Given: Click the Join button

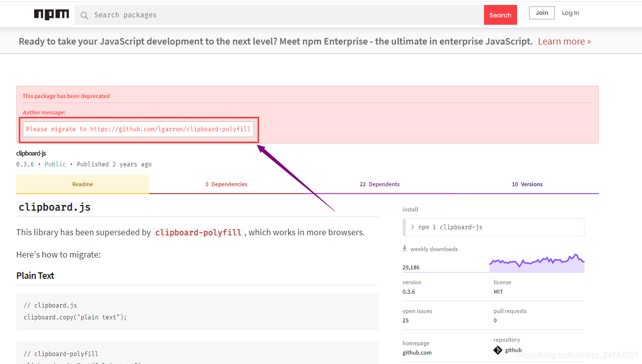Looking at the screenshot, I should [542, 13].
